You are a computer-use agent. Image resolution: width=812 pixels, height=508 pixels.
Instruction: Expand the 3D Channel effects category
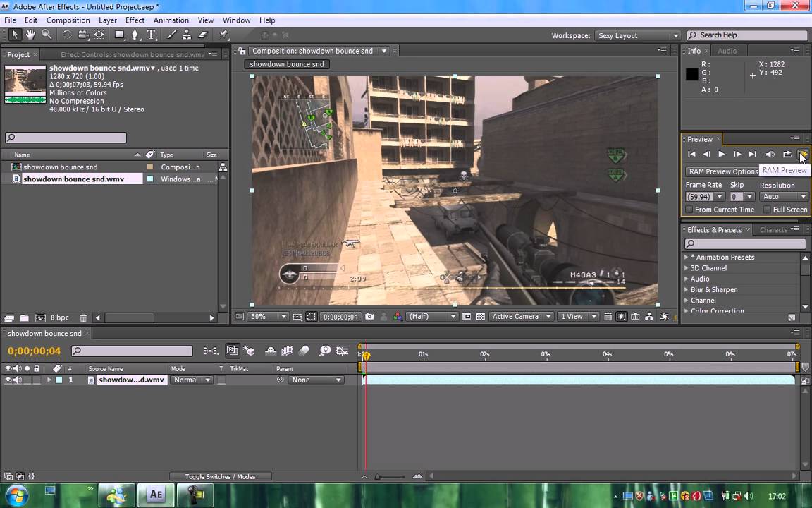pyautogui.click(x=686, y=268)
